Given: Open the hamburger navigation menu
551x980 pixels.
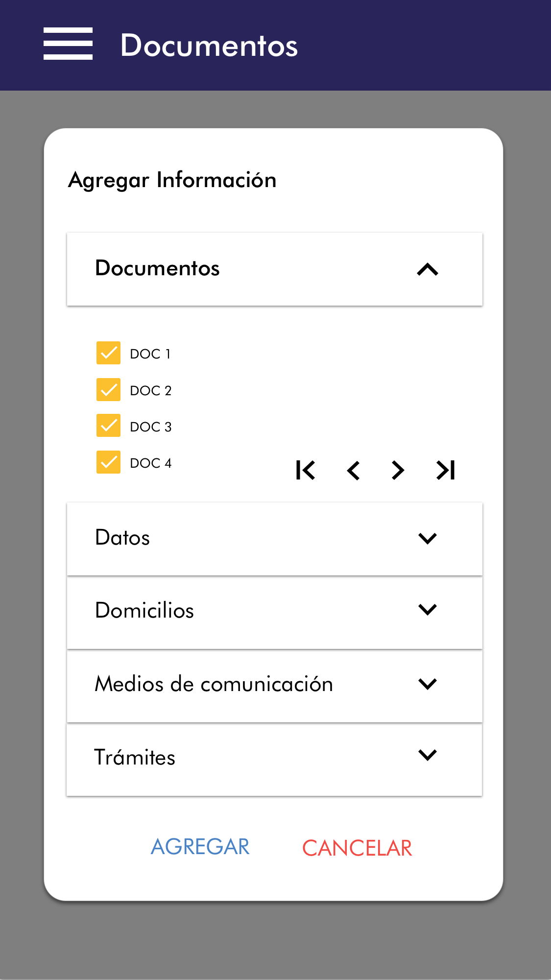Looking at the screenshot, I should coord(68,44).
